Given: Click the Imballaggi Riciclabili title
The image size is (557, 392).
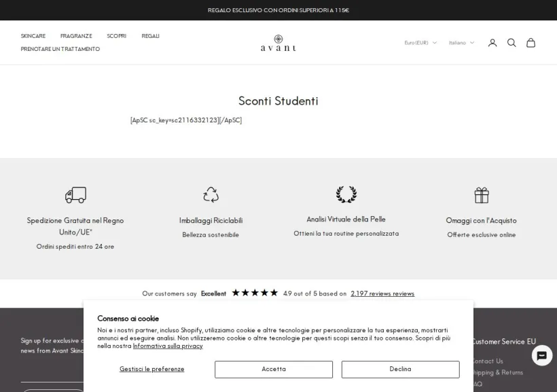Looking at the screenshot, I should coord(211,220).
